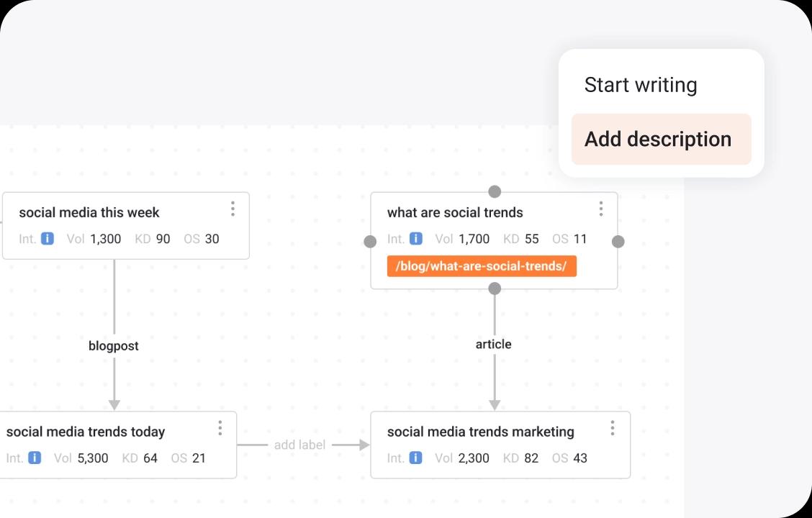Click intent info icon on 'social media trends today'
812x518 pixels.
click(35, 458)
